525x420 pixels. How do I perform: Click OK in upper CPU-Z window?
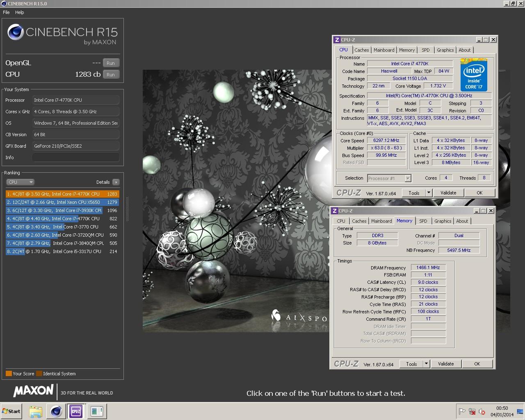(x=479, y=193)
